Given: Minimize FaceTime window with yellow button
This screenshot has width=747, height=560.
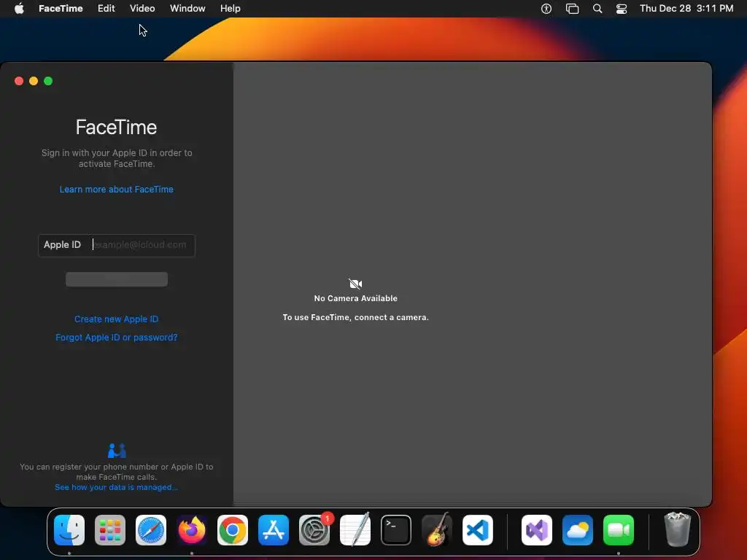Looking at the screenshot, I should [34, 81].
